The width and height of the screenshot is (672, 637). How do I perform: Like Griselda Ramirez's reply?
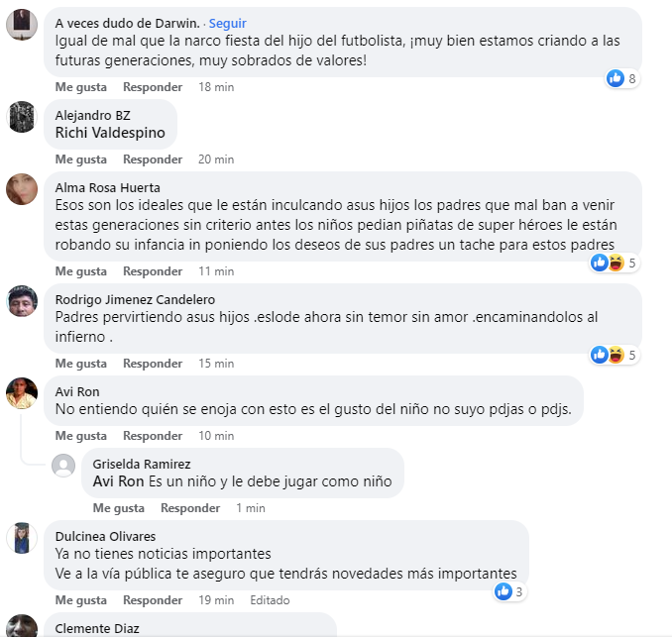coord(119,508)
